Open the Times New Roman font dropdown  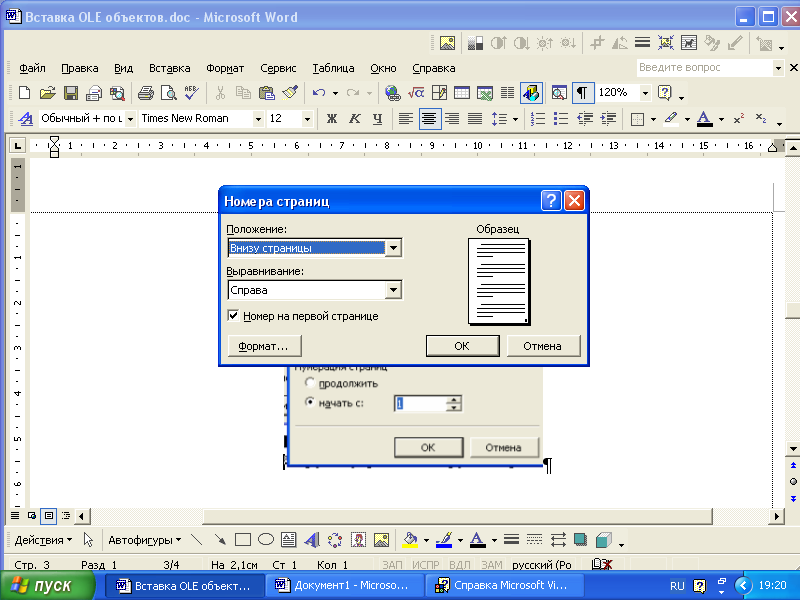pyautogui.click(x=258, y=119)
